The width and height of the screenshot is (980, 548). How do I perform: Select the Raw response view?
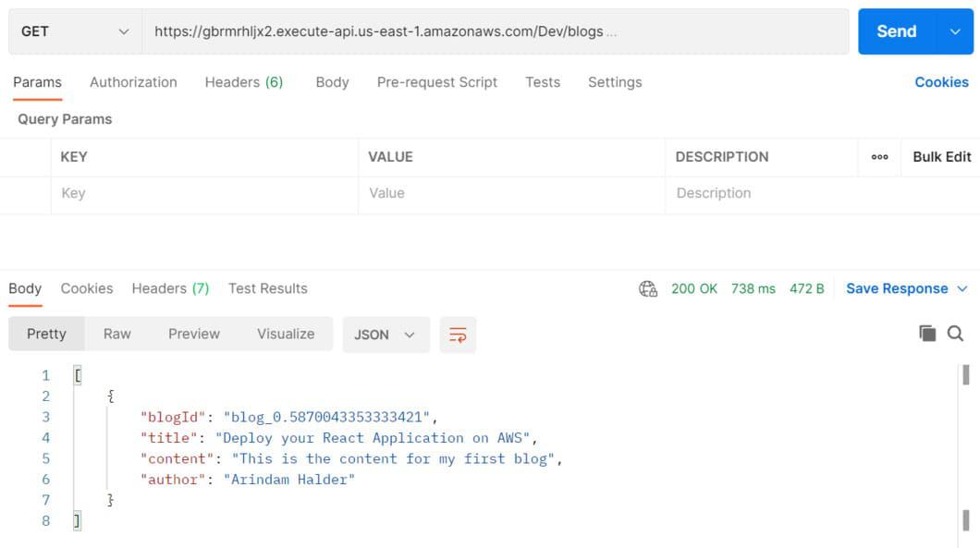click(116, 334)
